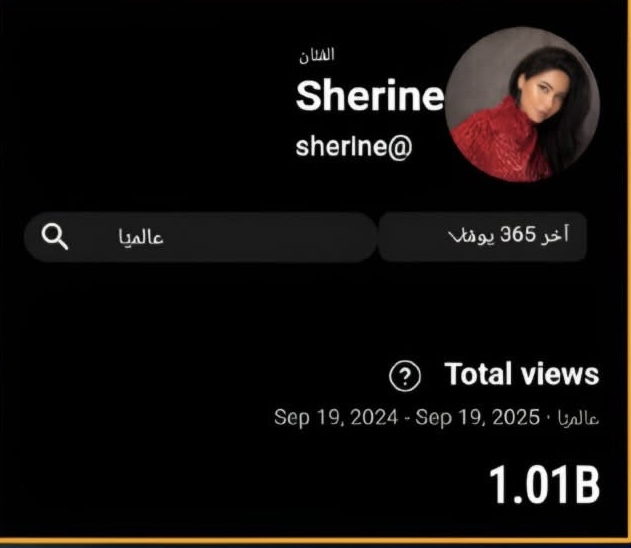Open the عالميا region search selector
Image resolution: width=631 pixels, height=548 pixels.
coord(200,237)
